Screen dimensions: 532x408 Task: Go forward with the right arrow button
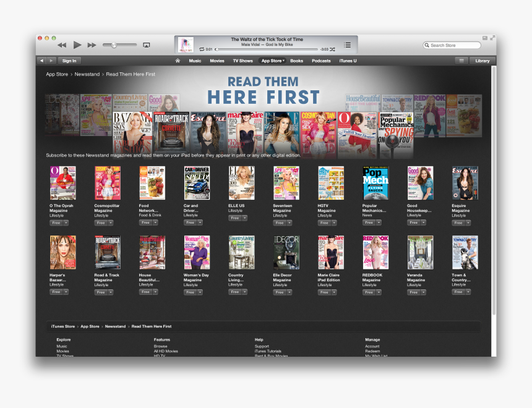[x=51, y=61]
